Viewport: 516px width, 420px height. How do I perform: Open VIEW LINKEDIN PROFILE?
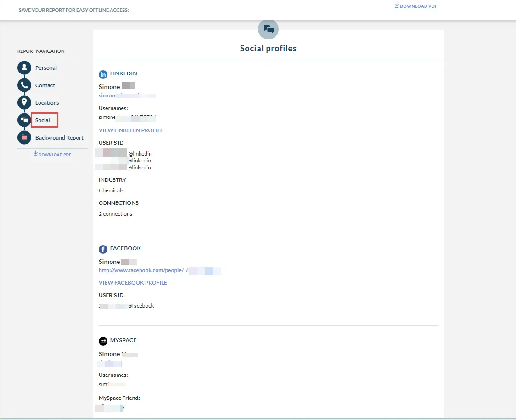pyautogui.click(x=131, y=130)
